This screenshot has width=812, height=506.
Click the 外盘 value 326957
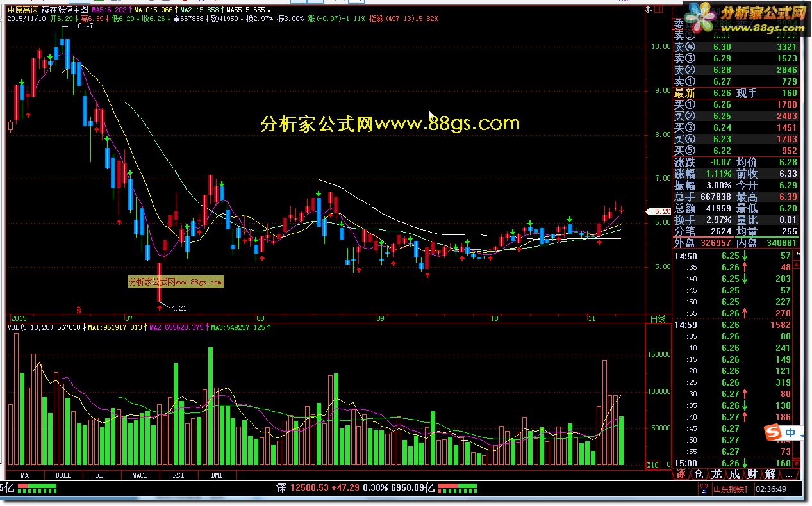pos(716,243)
